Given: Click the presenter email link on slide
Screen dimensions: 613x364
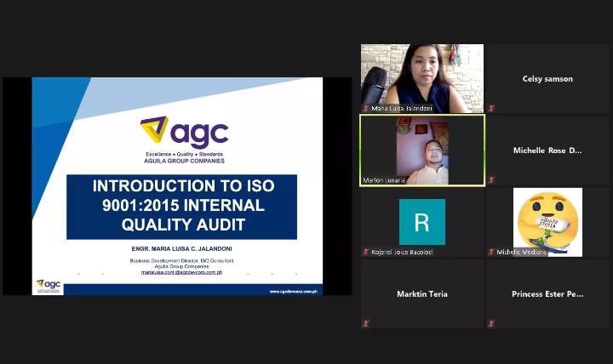Looking at the screenshot, I should click(181, 272).
